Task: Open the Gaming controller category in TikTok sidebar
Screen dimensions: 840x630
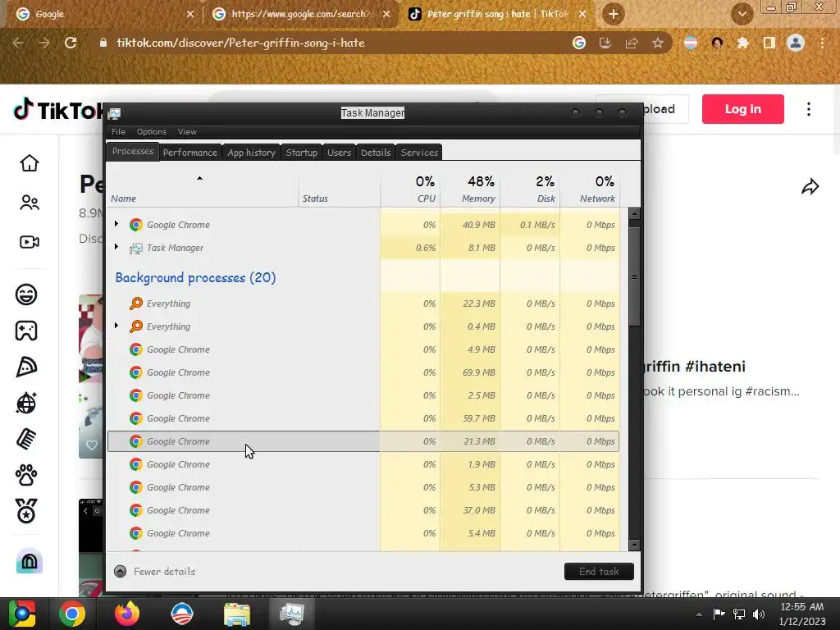Action: tap(26, 331)
